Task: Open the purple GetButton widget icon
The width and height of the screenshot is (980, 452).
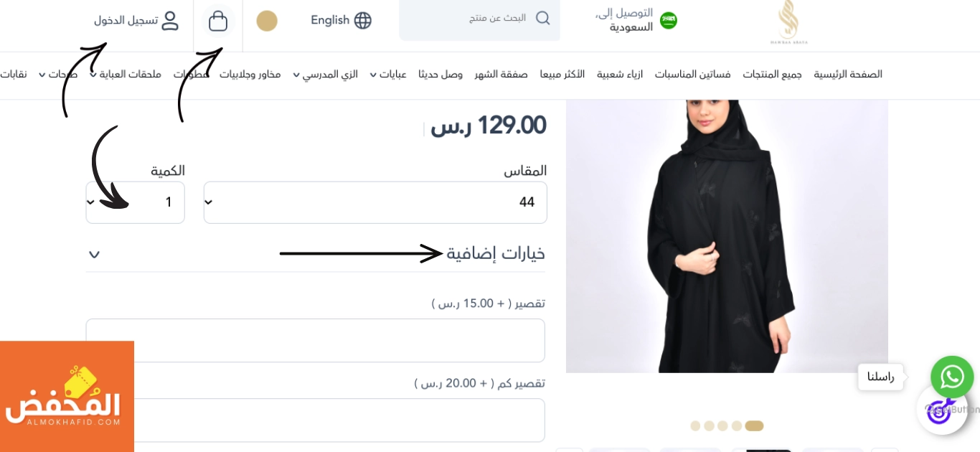Action: click(x=942, y=410)
